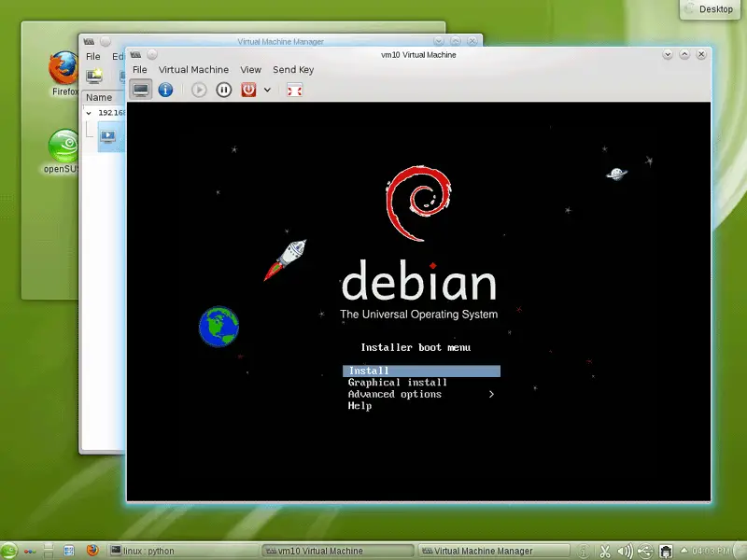This screenshot has height=560, width=747.
Task: Switch to Virtual Machine Manager taskbar entry
Action: [494, 551]
